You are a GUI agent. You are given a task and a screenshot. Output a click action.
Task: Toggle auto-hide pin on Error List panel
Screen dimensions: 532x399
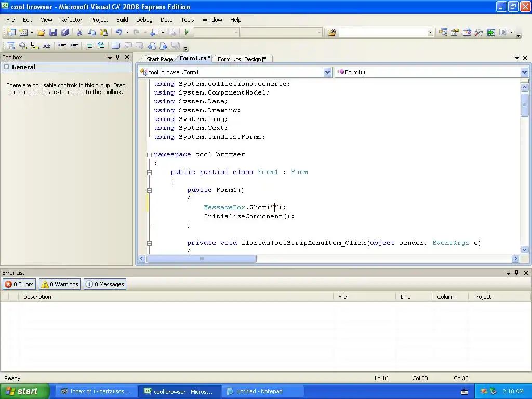click(x=517, y=273)
